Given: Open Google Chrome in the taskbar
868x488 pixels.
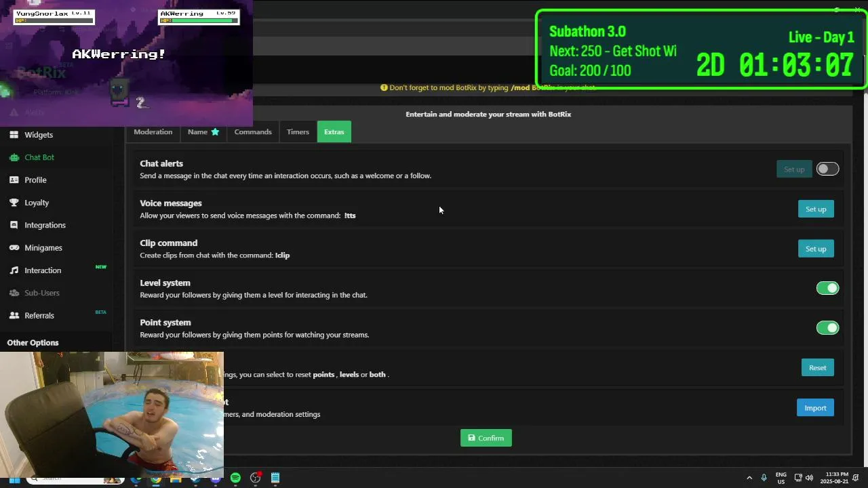Looking at the screenshot, I should pos(156,479).
